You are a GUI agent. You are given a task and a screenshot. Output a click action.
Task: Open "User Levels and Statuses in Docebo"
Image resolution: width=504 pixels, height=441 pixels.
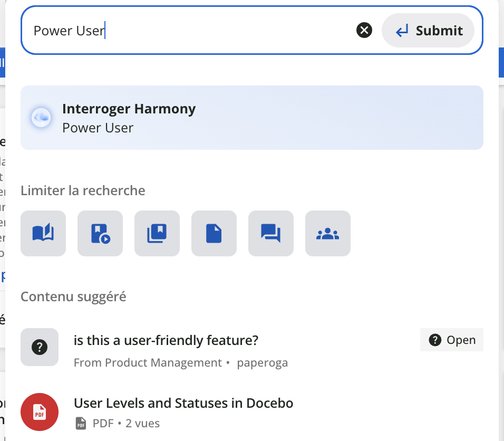tap(183, 404)
